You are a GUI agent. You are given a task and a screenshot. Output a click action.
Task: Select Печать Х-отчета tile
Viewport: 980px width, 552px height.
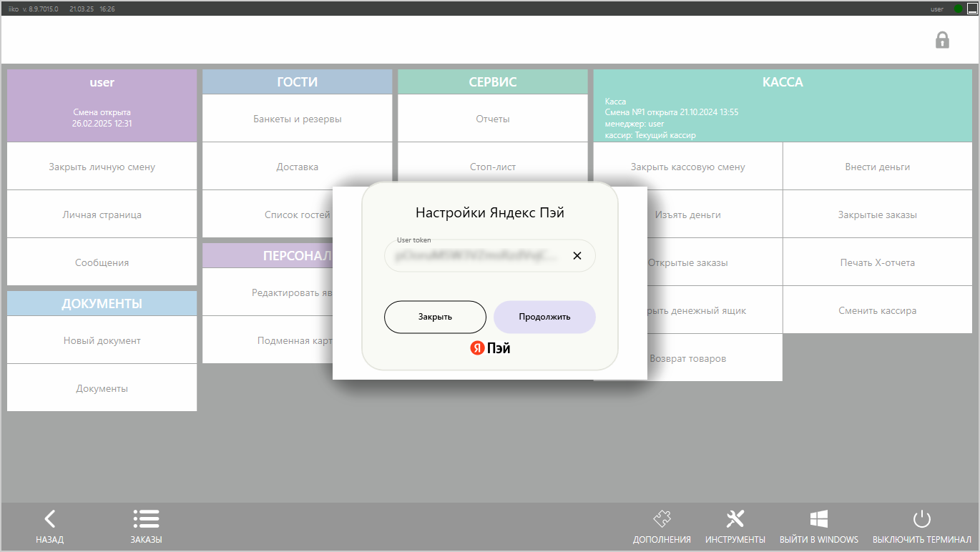[877, 262]
